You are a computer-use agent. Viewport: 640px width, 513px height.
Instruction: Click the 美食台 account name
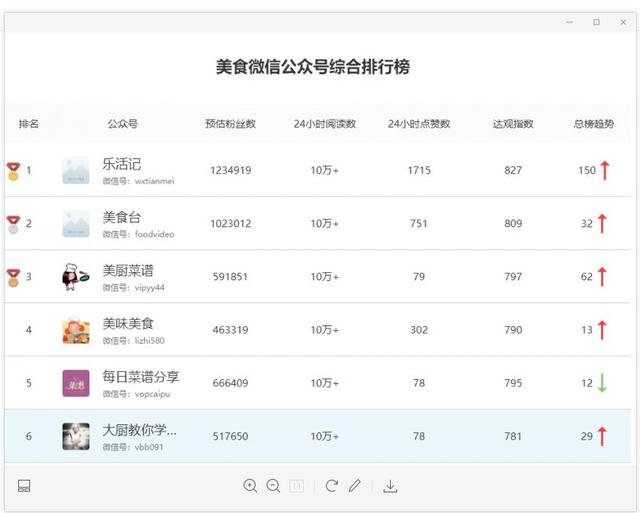122,217
